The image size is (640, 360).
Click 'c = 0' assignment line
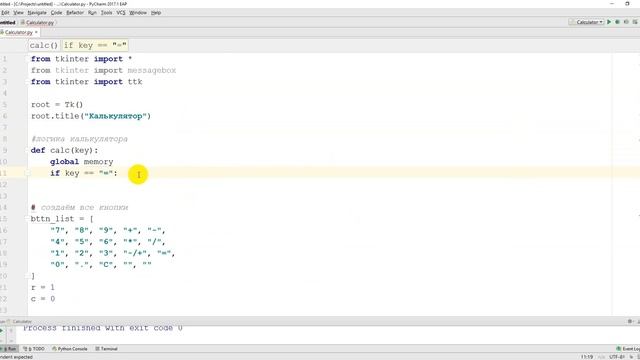click(42, 299)
